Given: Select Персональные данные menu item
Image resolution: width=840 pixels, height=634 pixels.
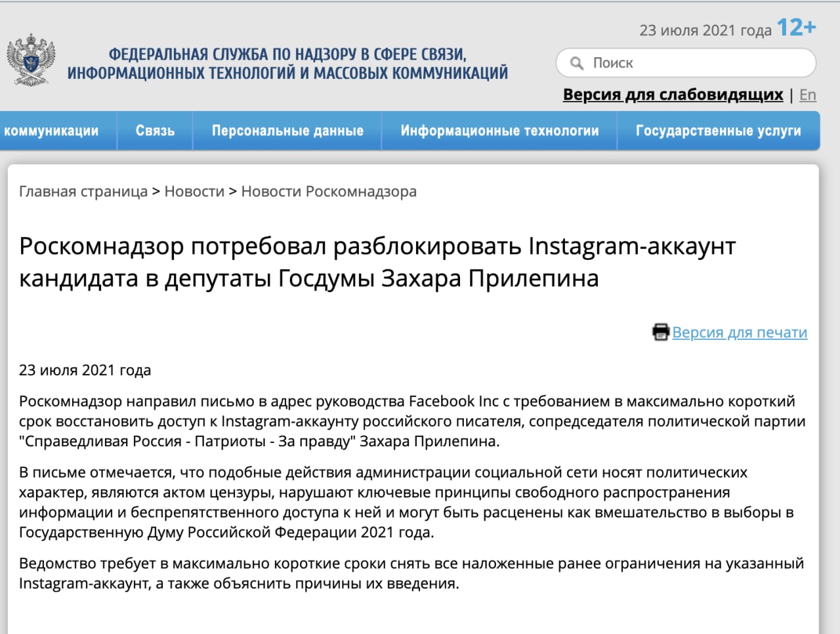Looking at the screenshot, I should 287,131.
